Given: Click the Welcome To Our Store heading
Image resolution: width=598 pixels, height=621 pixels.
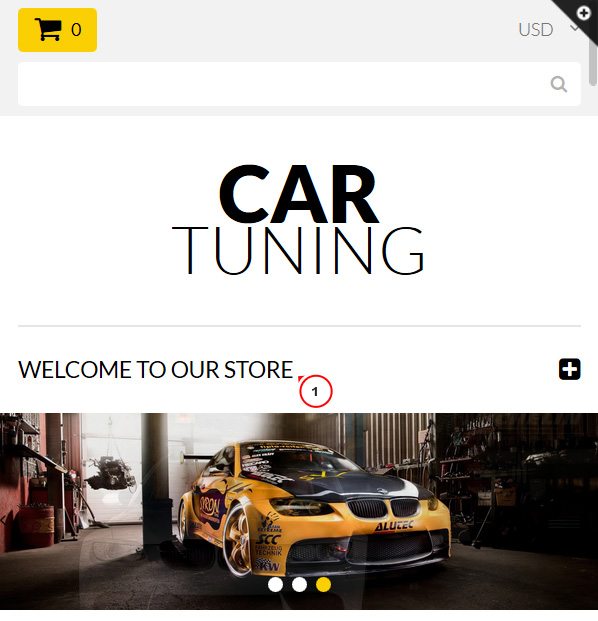Looking at the screenshot, I should click(x=156, y=370).
